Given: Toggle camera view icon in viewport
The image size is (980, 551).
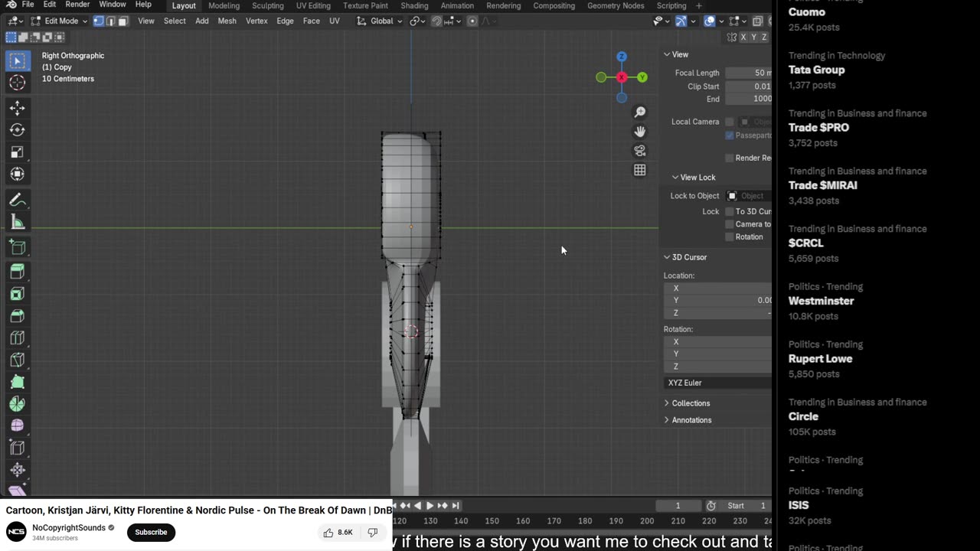Looking at the screenshot, I should click(x=640, y=151).
